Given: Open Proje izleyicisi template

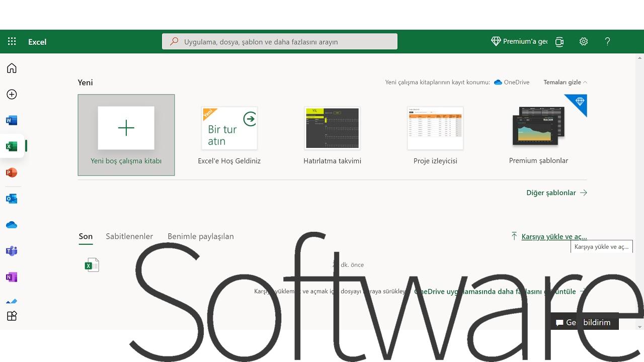Looking at the screenshot, I should 435,135.
